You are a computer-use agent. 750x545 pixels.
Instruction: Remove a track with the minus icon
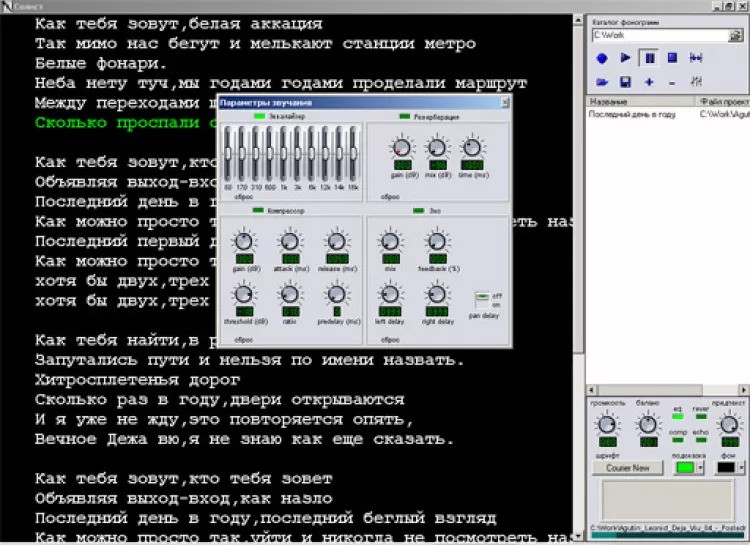672,83
